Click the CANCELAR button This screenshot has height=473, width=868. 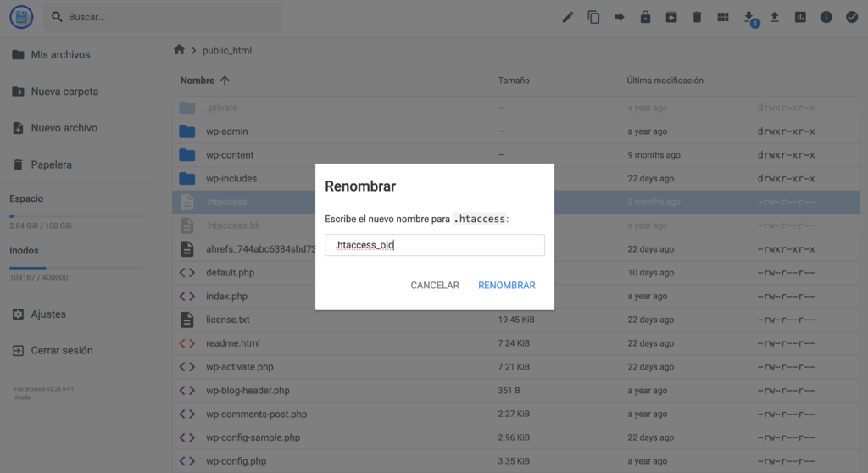(x=435, y=285)
